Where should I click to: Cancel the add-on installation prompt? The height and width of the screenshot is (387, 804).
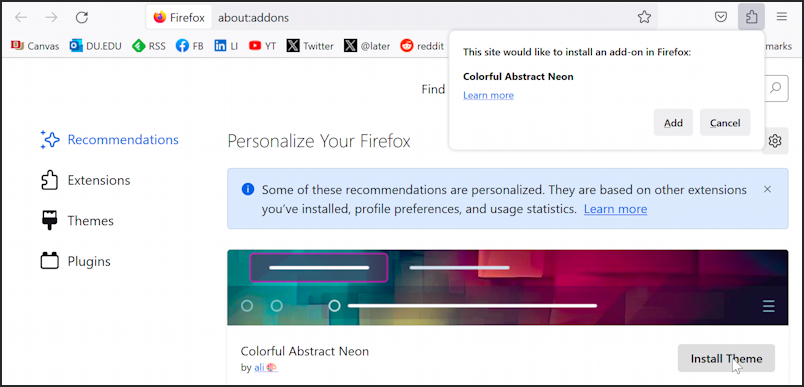725,123
